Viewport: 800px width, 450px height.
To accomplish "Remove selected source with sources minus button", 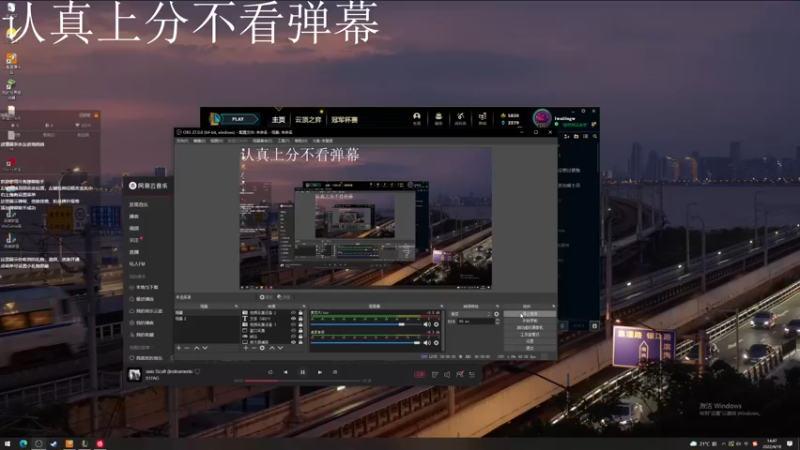I will (254, 347).
